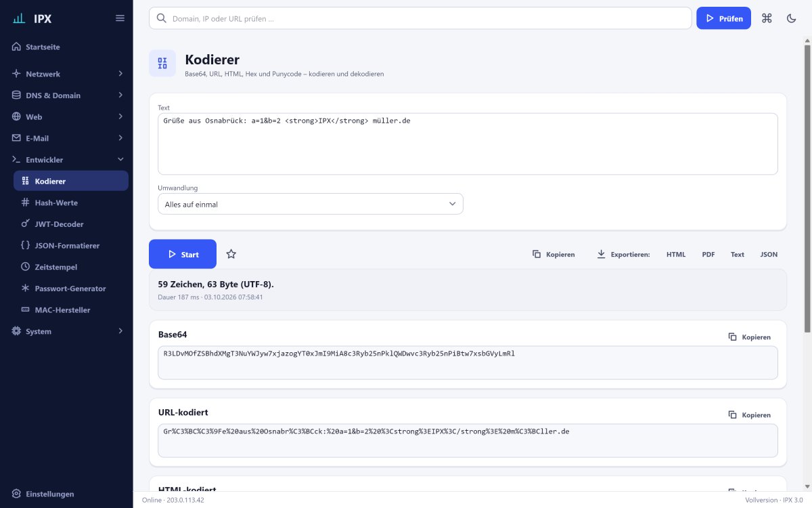The width and height of the screenshot is (812, 508).
Task: Click the Prüfen button
Action: 723,18
